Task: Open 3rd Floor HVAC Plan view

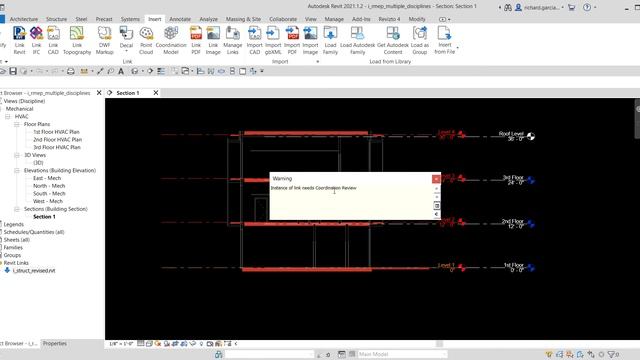Action: point(57,147)
